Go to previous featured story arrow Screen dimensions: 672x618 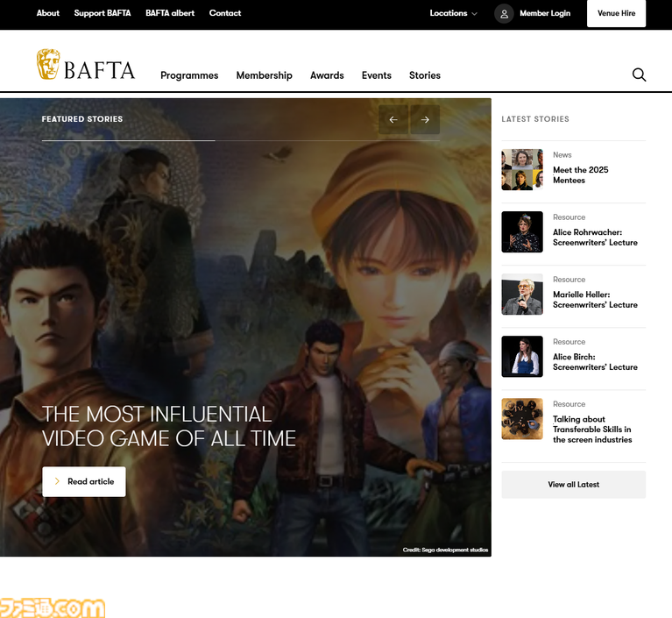[393, 119]
